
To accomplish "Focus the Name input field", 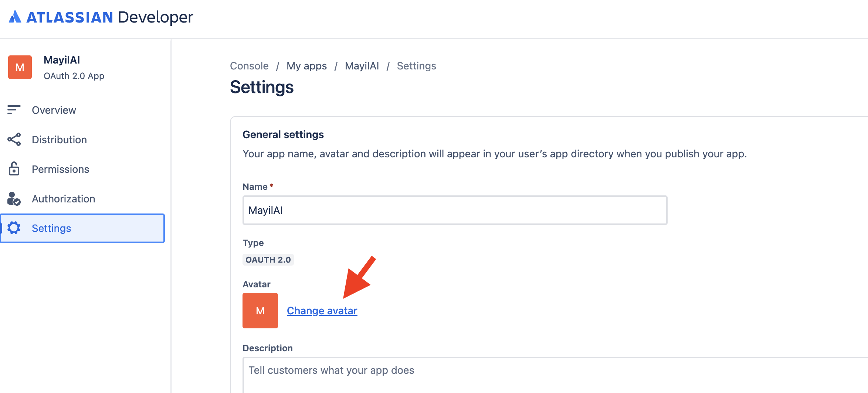I will point(455,210).
